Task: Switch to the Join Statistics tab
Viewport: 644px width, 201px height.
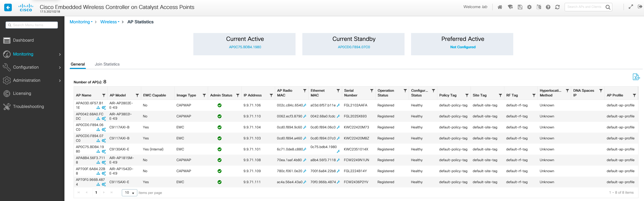Action: coord(107,64)
